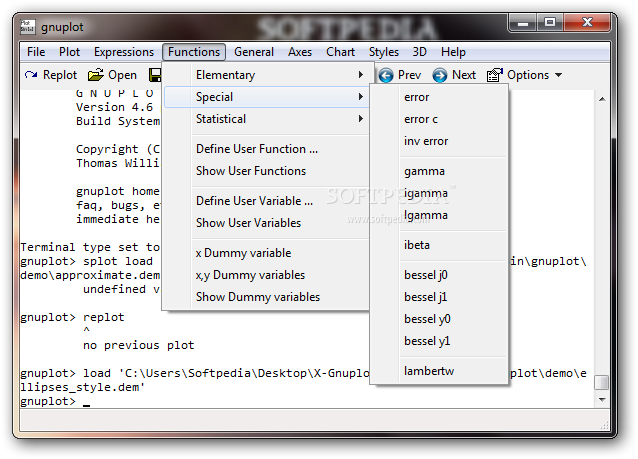Minimize the gnuplot window
638x459 pixels.
click(522, 22)
